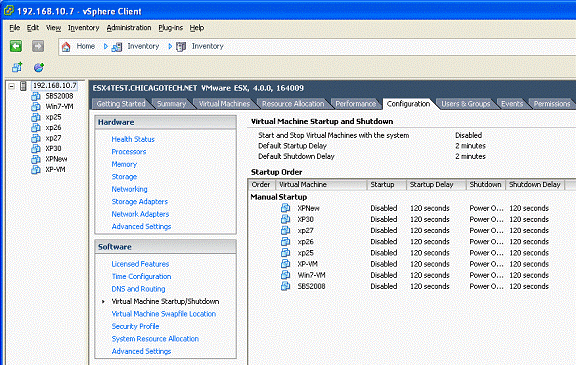Open the Inventory menu

click(x=83, y=28)
